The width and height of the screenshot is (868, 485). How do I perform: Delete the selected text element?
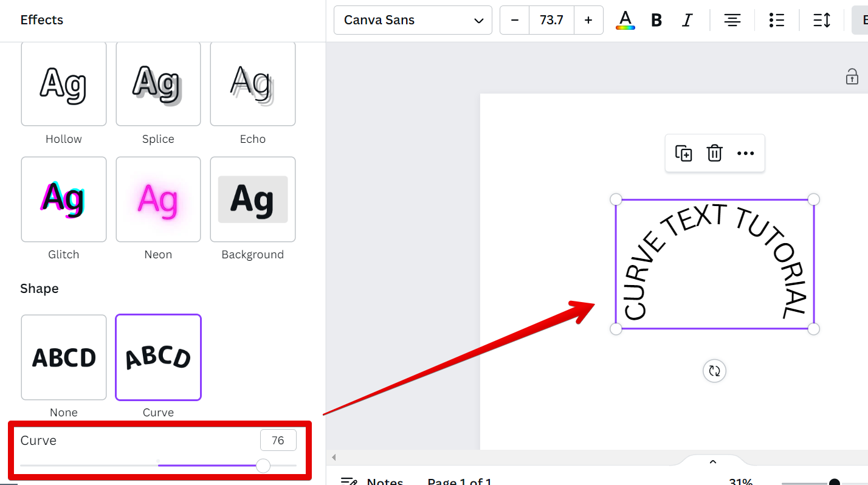click(x=714, y=153)
